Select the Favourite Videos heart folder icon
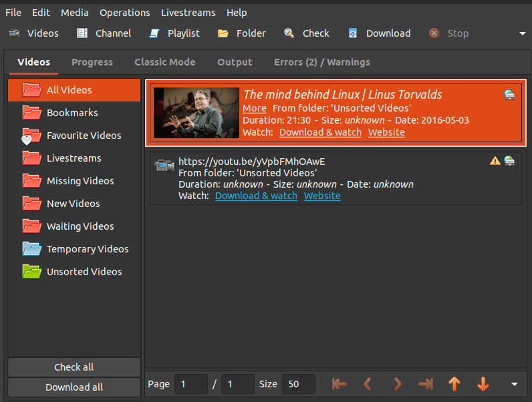Screen dimensions: 532x402 (x=31, y=136)
